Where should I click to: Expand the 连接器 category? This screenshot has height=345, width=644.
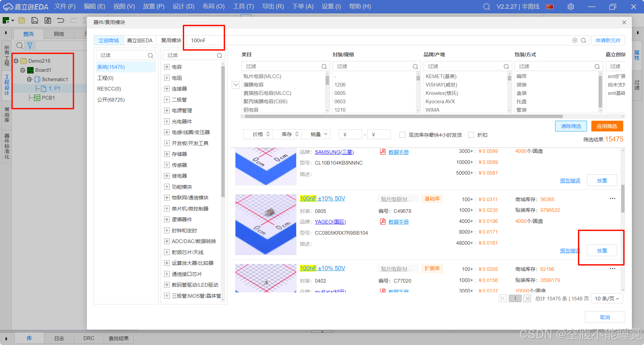167,89
